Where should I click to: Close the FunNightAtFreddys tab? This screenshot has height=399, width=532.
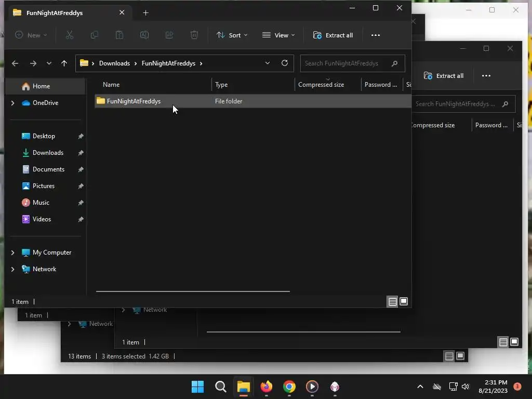122,12
